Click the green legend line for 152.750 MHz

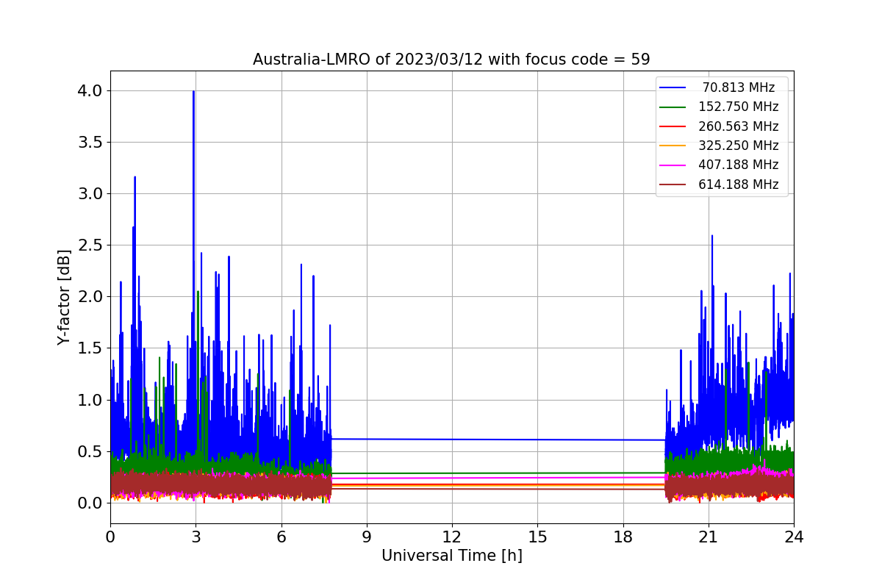pos(673,107)
